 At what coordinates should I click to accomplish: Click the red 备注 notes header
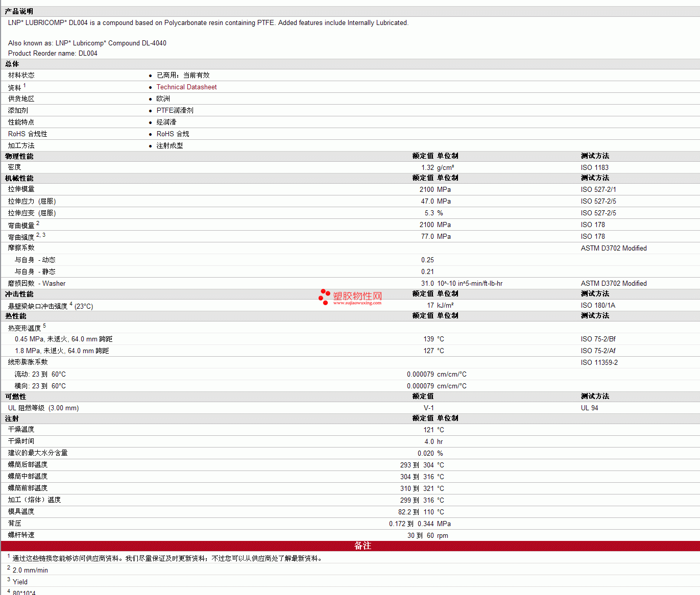(350, 546)
